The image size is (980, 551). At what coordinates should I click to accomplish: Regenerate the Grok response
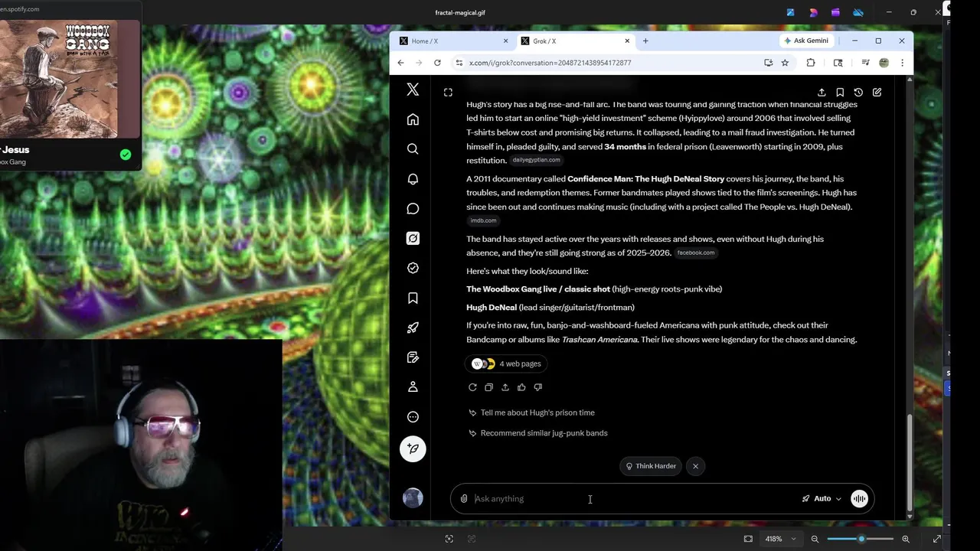472,387
